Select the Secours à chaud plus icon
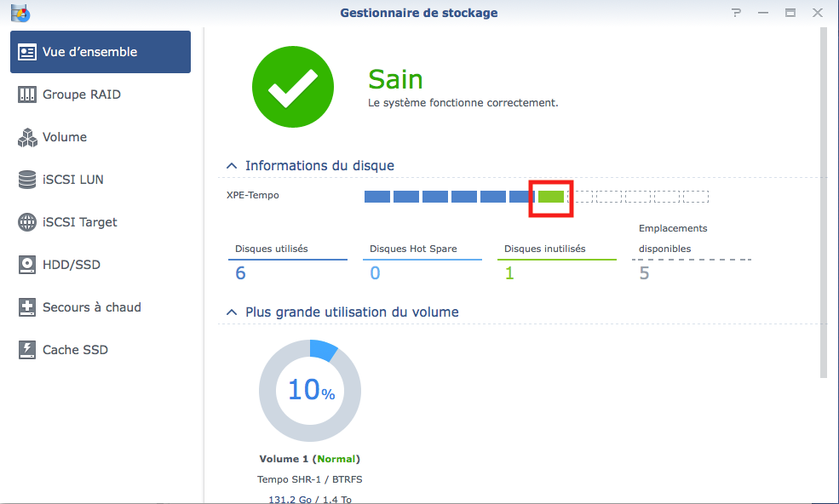The image size is (839, 504). pyautogui.click(x=27, y=307)
